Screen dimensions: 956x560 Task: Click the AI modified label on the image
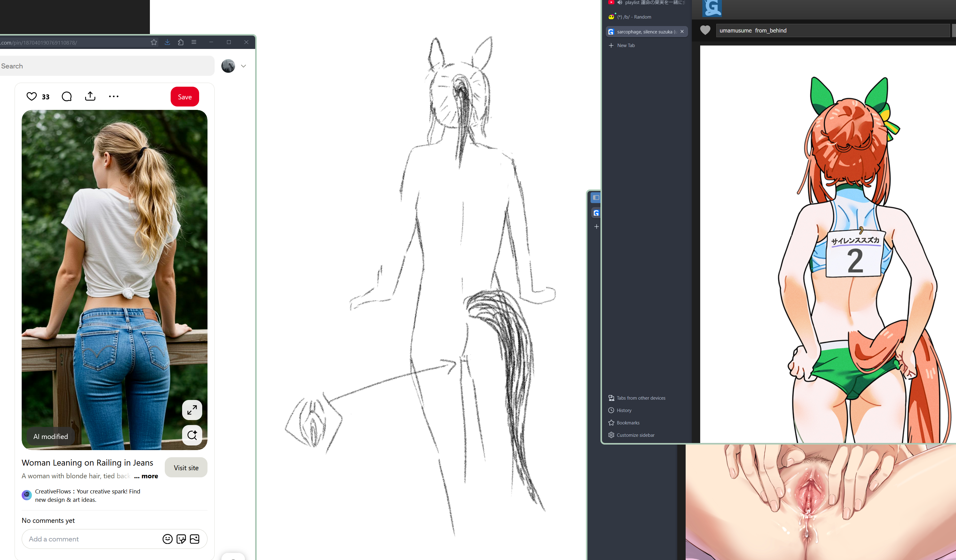point(50,437)
